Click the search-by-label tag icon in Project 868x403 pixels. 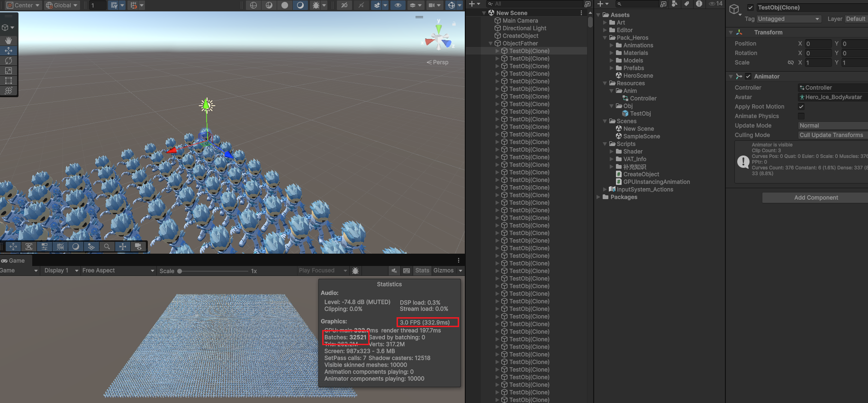687,4
